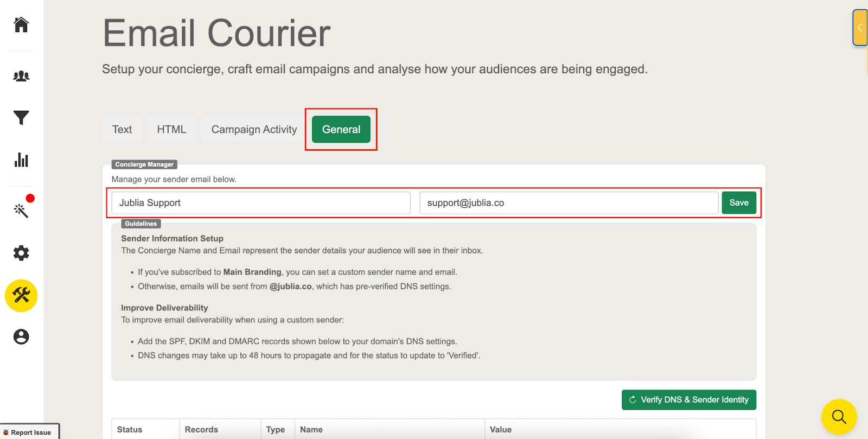Click the Email Courier page title

tap(216, 33)
